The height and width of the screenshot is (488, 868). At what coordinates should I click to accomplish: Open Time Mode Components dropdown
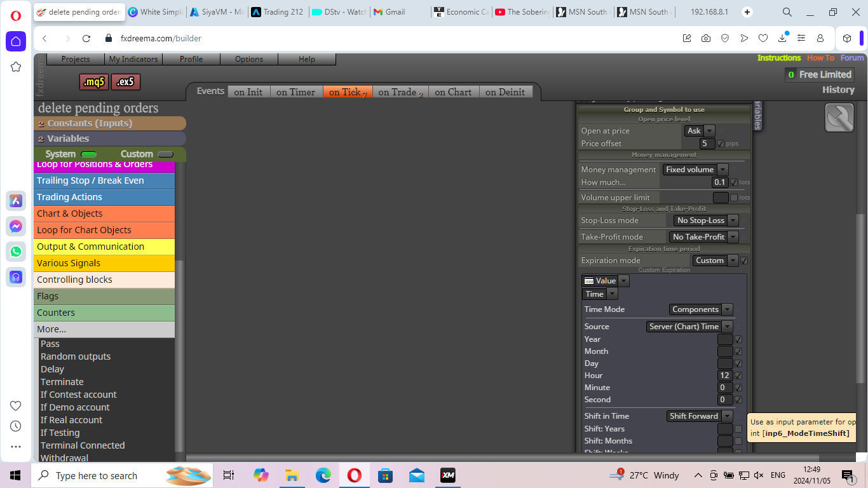click(701, 309)
